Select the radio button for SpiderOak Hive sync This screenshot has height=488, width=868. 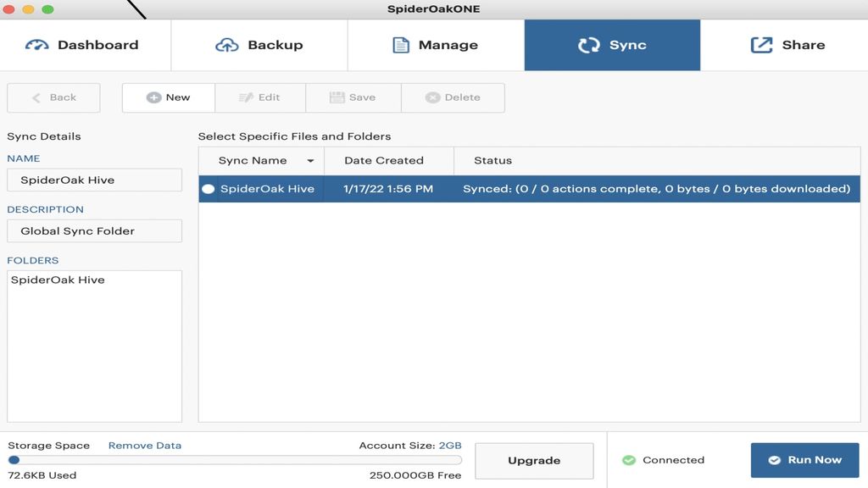pyautogui.click(x=207, y=189)
